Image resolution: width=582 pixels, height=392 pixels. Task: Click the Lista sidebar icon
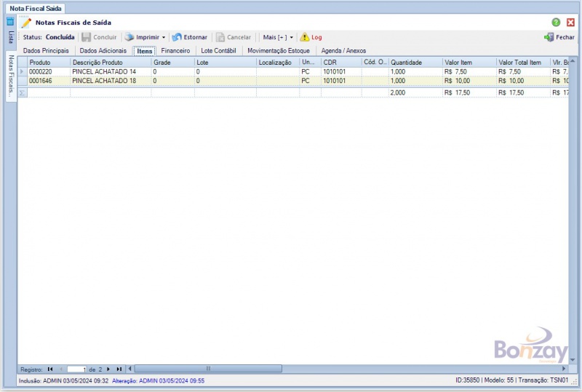pos(10,22)
